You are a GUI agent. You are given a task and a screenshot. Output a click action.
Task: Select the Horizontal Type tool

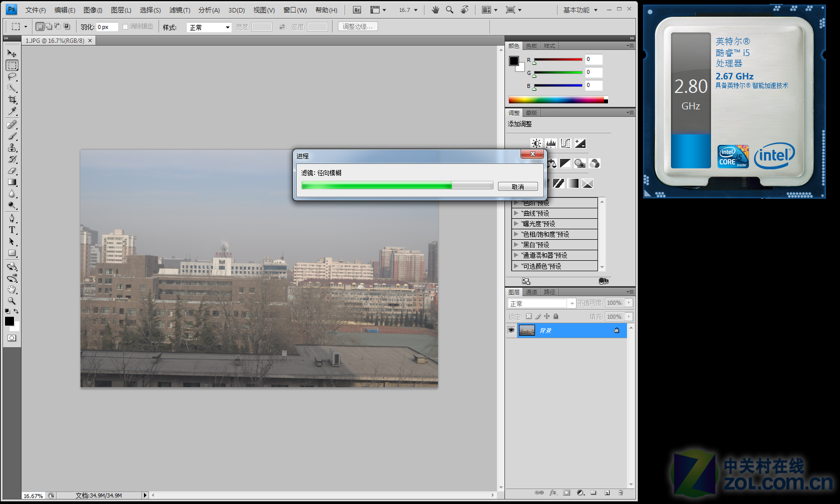pos(12,230)
